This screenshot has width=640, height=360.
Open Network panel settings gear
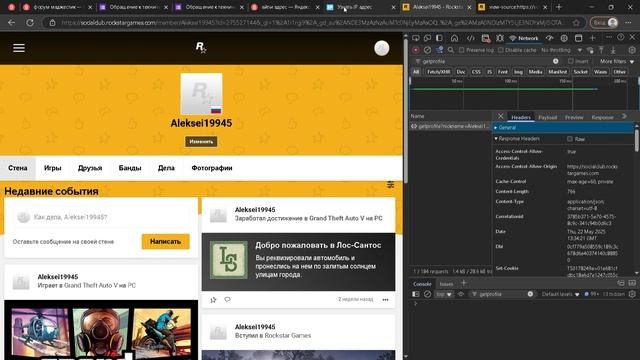coord(632,50)
